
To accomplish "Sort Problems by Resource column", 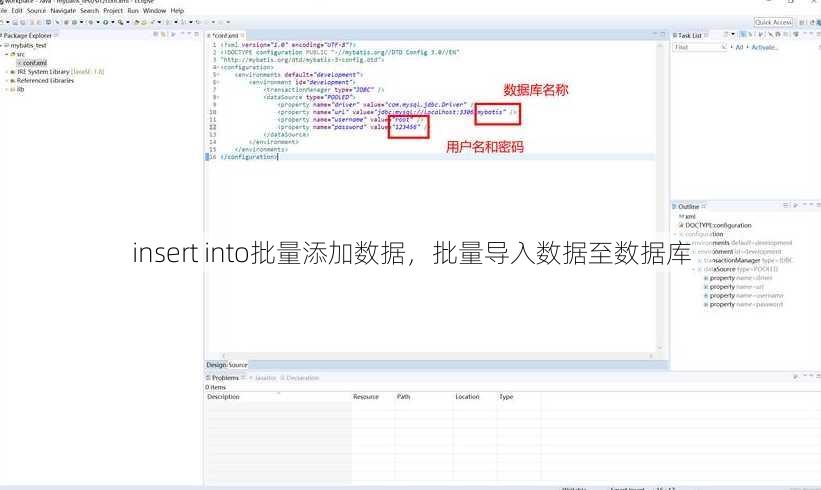I will point(373,397).
